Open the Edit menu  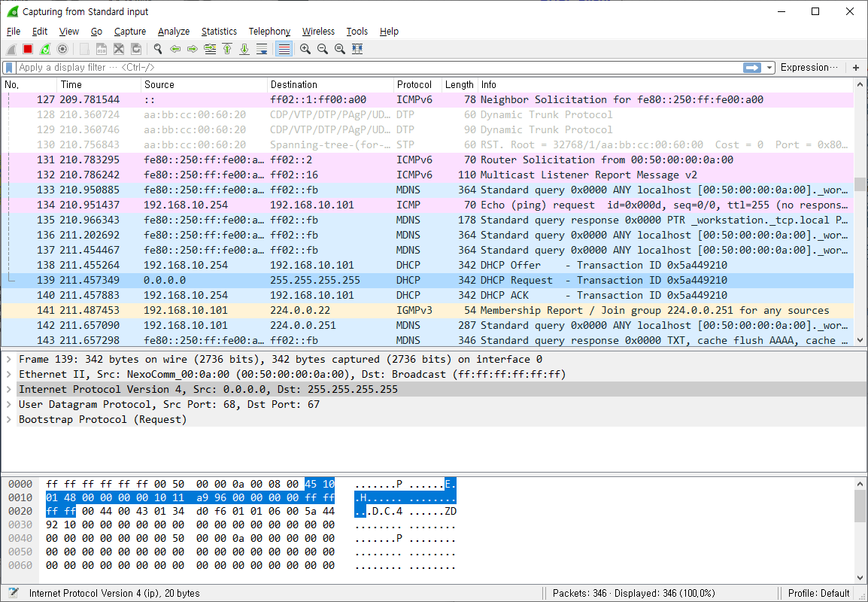coord(40,32)
